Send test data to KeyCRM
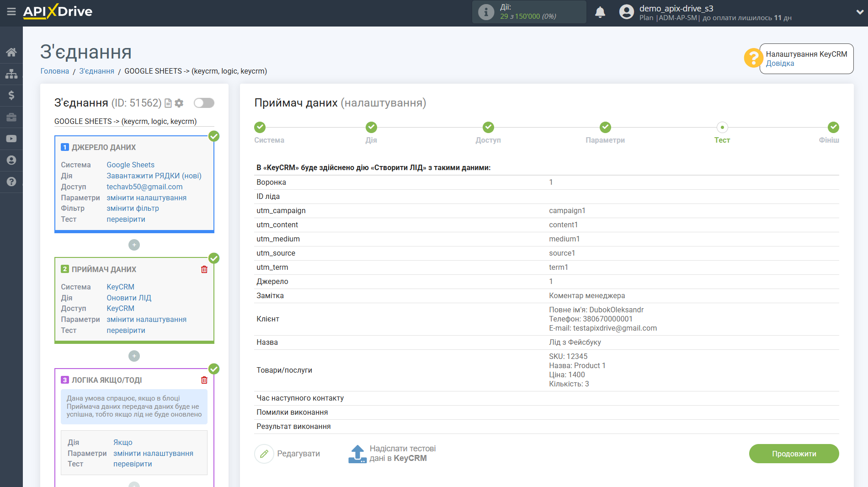The width and height of the screenshot is (868, 487). coord(392,454)
